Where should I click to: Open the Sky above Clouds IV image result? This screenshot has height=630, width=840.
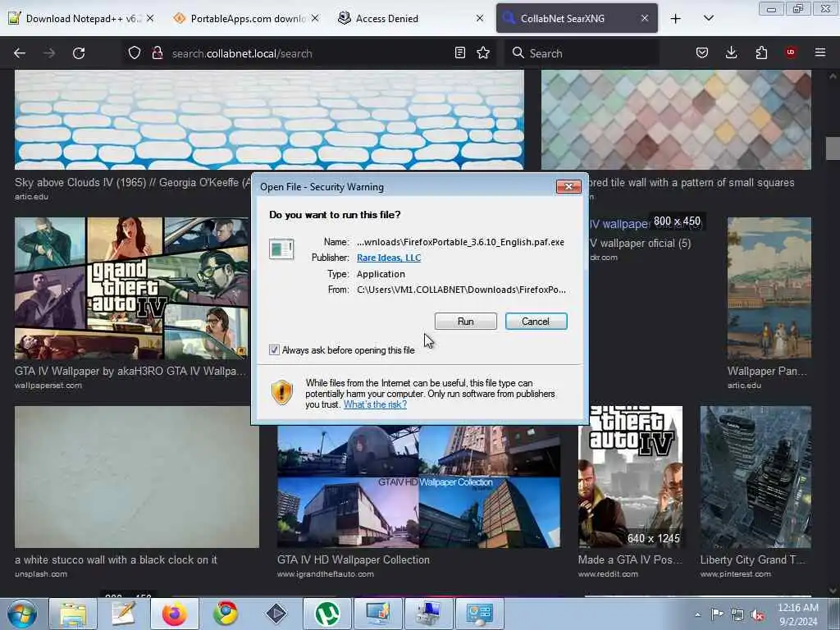click(x=269, y=120)
